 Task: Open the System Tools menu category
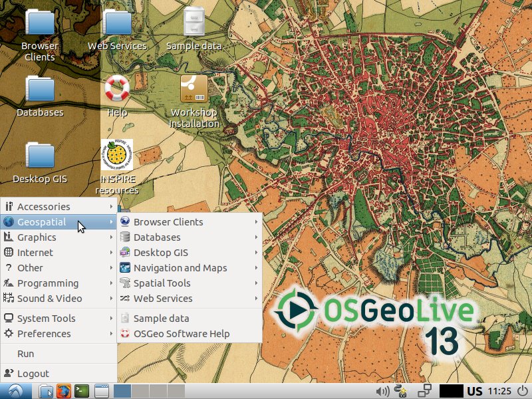[59, 318]
